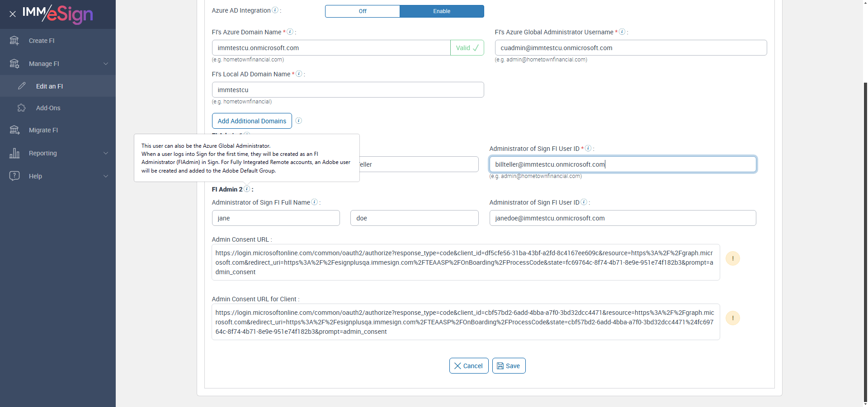Save the FI settings
This screenshot has width=868, height=407.
pyautogui.click(x=509, y=366)
